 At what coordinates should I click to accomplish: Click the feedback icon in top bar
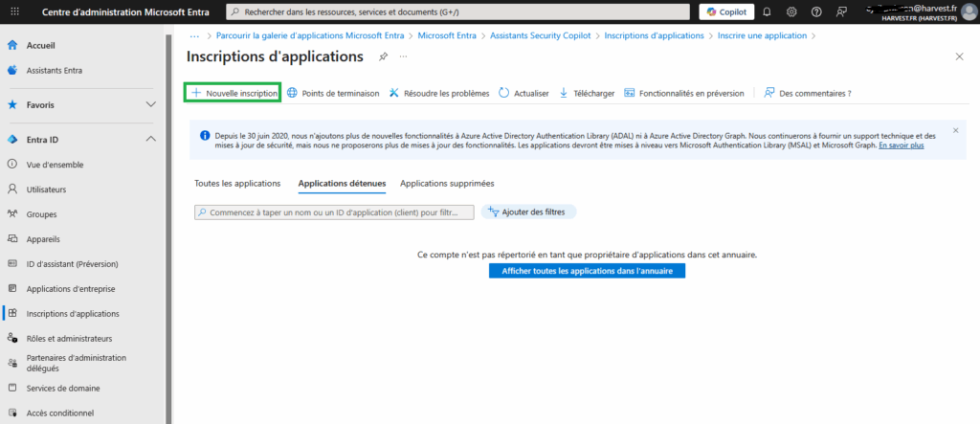[841, 12]
